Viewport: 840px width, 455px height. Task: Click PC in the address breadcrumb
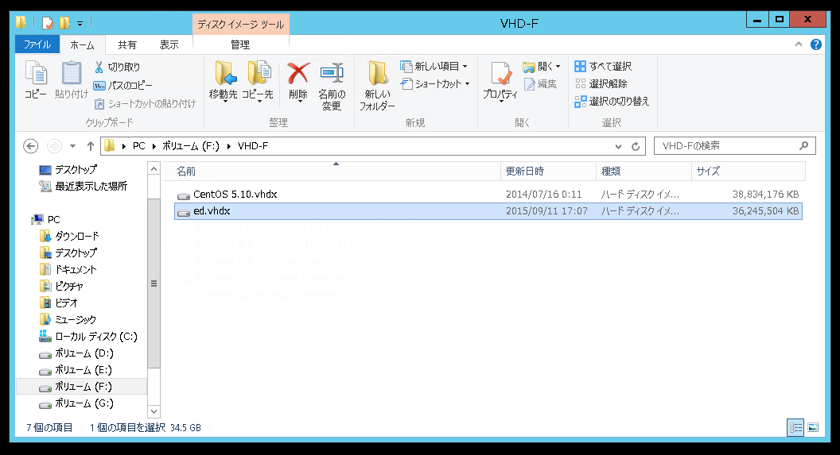tap(139, 146)
